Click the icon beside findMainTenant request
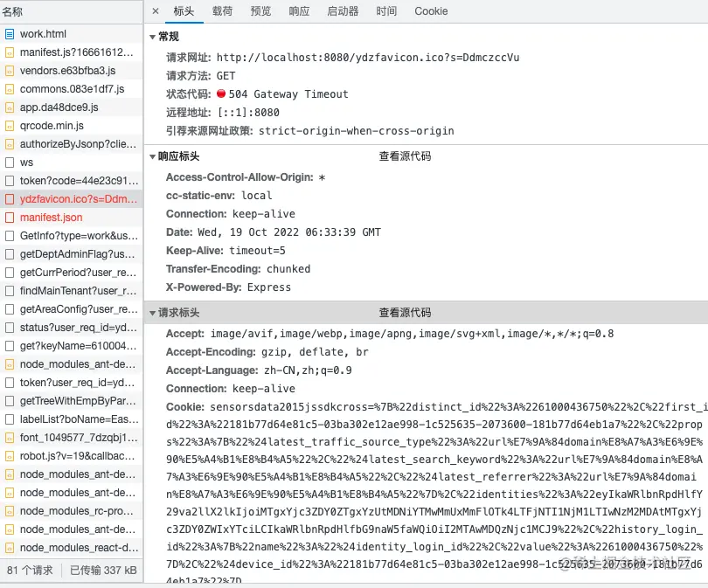 coord(10,291)
